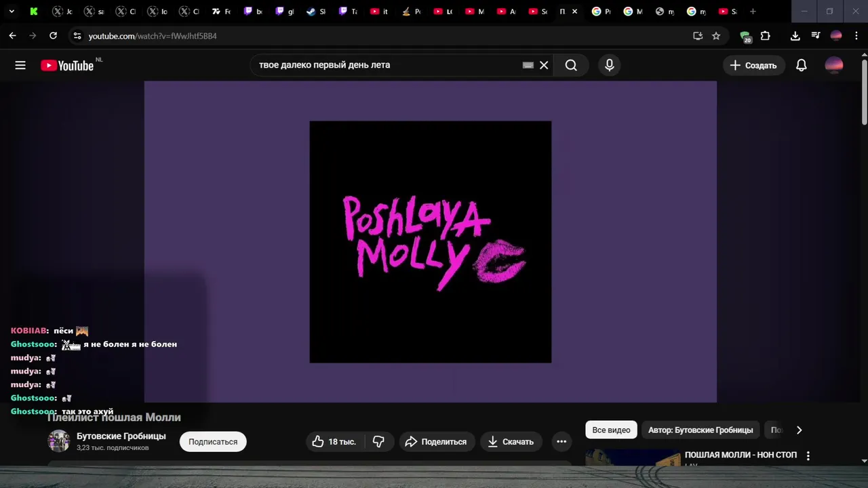Image resolution: width=868 pixels, height=488 pixels.
Task: Click the page vertical scrollbar
Action: click(x=864, y=91)
